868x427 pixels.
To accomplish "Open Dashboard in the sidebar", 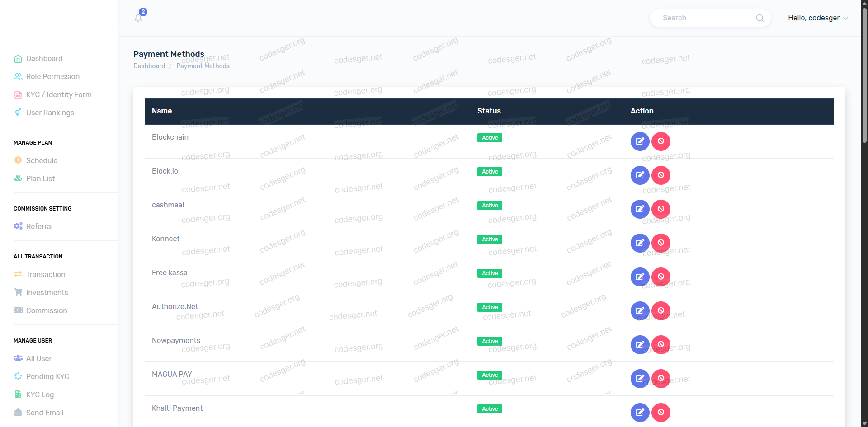I will pos(44,59).
